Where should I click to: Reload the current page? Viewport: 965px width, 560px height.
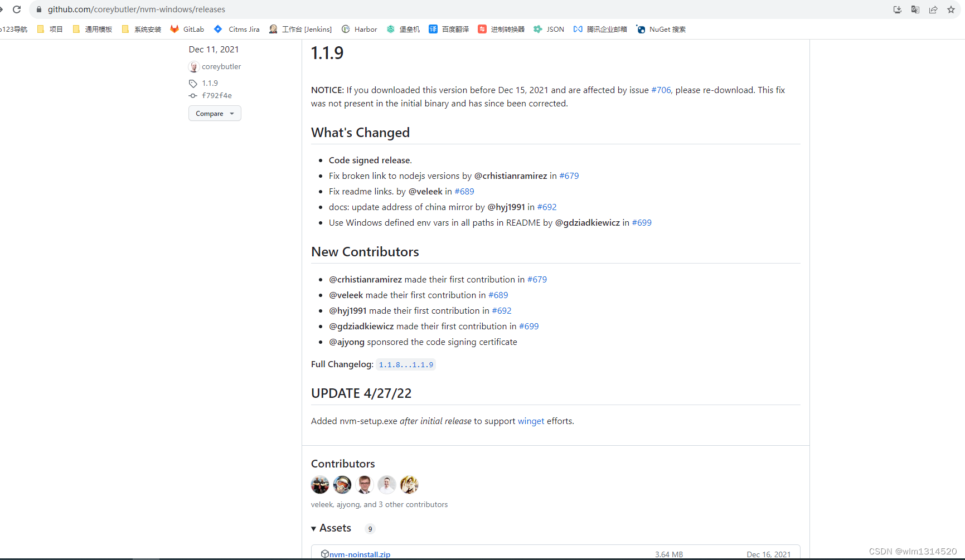pos(17,9)
